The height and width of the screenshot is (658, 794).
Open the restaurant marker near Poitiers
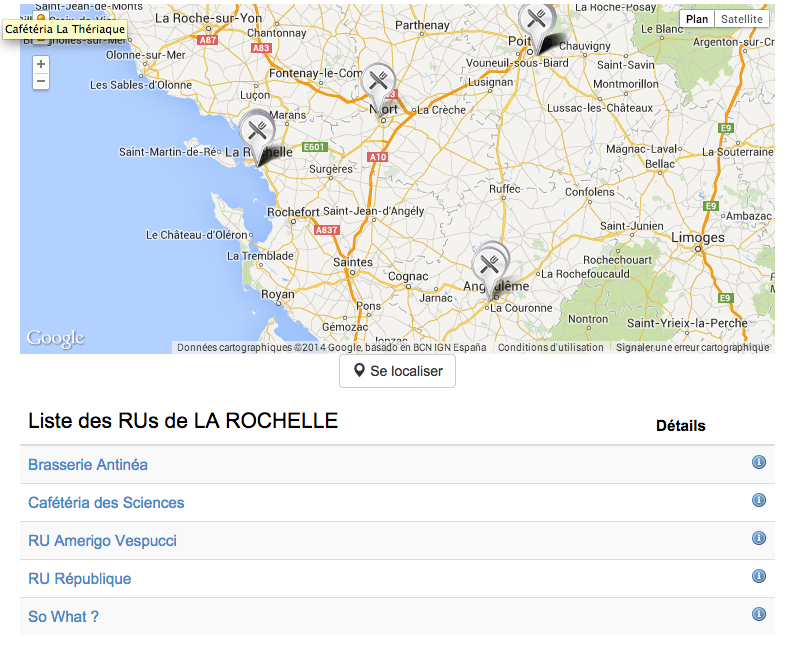click(x=536, y=19)
